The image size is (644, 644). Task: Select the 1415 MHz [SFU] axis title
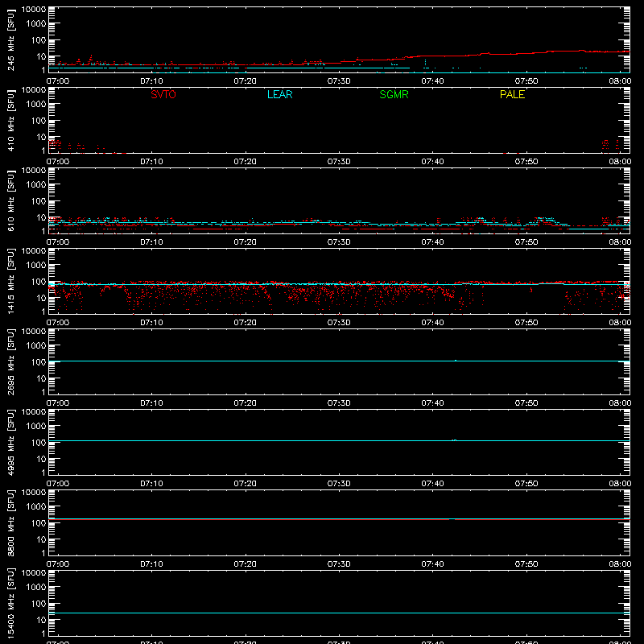coord(11,281)
